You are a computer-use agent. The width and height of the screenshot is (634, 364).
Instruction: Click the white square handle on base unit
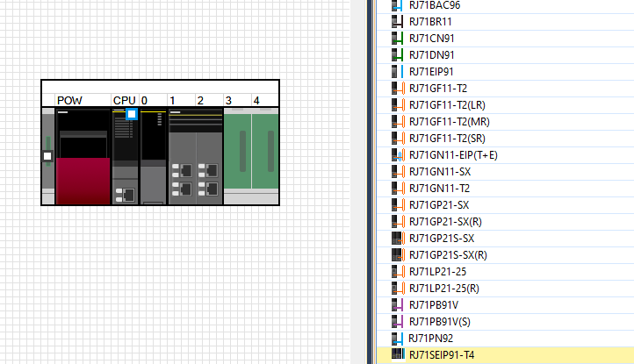tap(47, 156)
